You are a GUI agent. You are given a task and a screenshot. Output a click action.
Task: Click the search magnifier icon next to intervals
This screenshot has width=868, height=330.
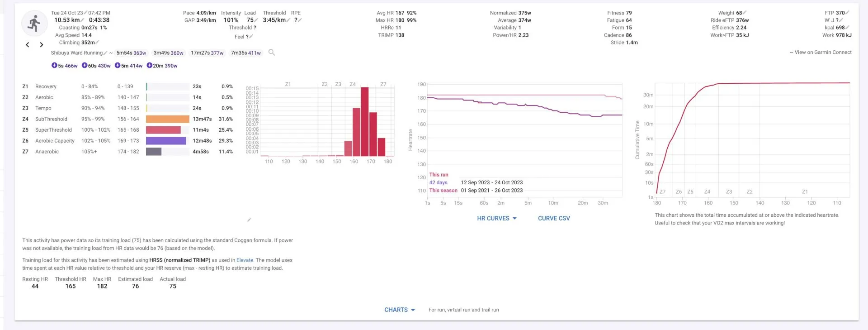(x=272, y=53)
